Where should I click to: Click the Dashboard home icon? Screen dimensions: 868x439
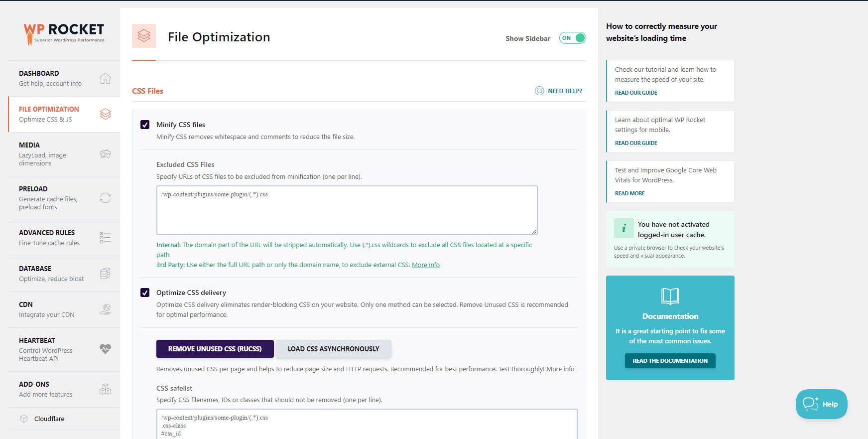pos(105,78)
